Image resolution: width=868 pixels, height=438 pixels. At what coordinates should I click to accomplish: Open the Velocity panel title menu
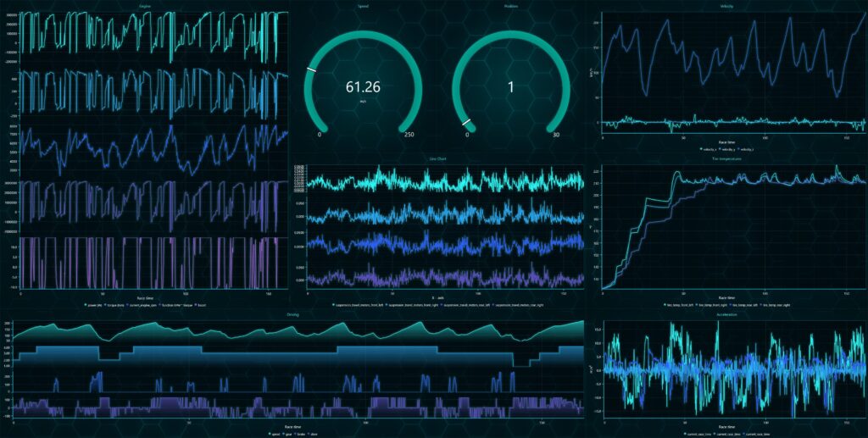point(726,6)
